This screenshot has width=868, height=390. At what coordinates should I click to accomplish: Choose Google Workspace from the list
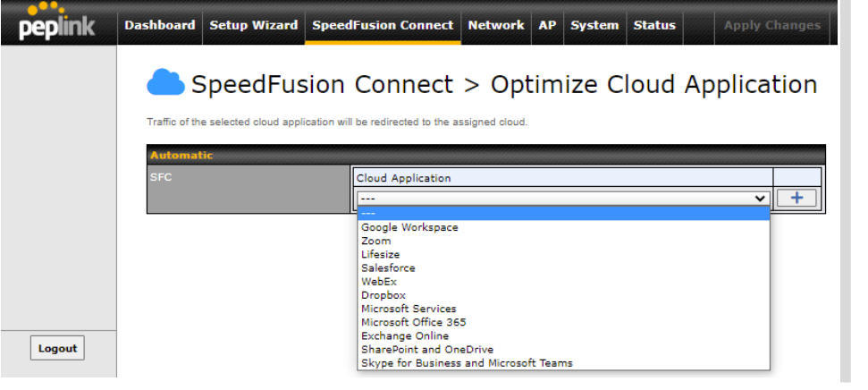(563, 227)
